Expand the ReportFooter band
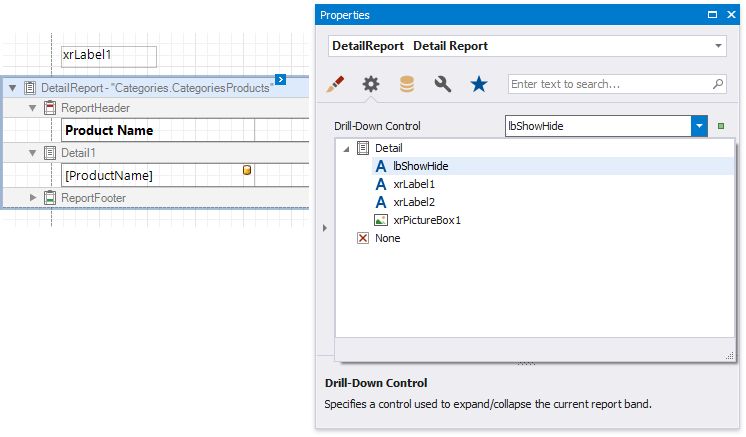746x437 pixels. coord(32,198)
